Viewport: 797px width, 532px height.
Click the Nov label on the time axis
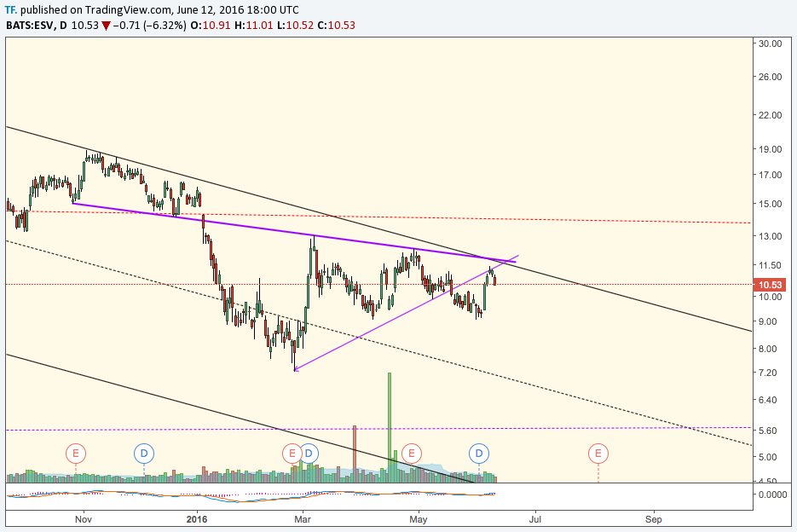coord(84,519)
